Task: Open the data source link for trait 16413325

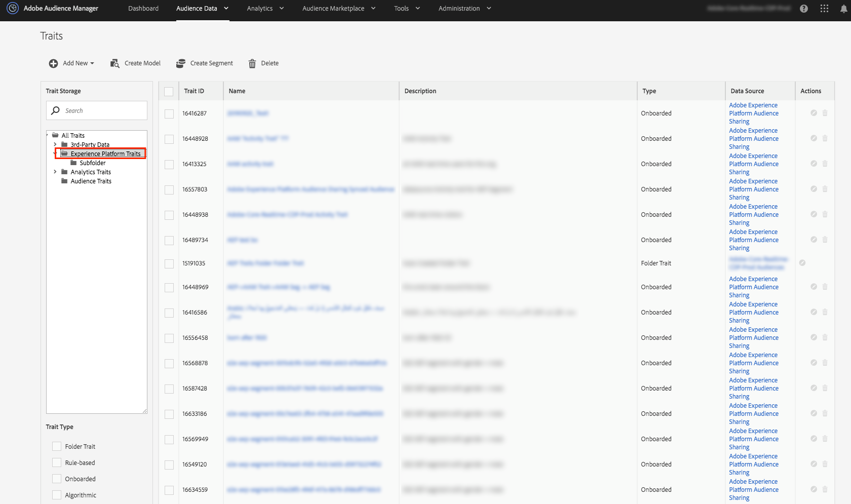Action: (x=754, y=164)
